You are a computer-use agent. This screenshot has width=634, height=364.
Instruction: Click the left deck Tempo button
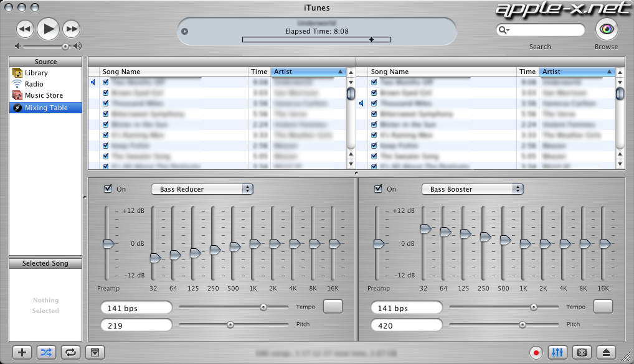[333, 307]
